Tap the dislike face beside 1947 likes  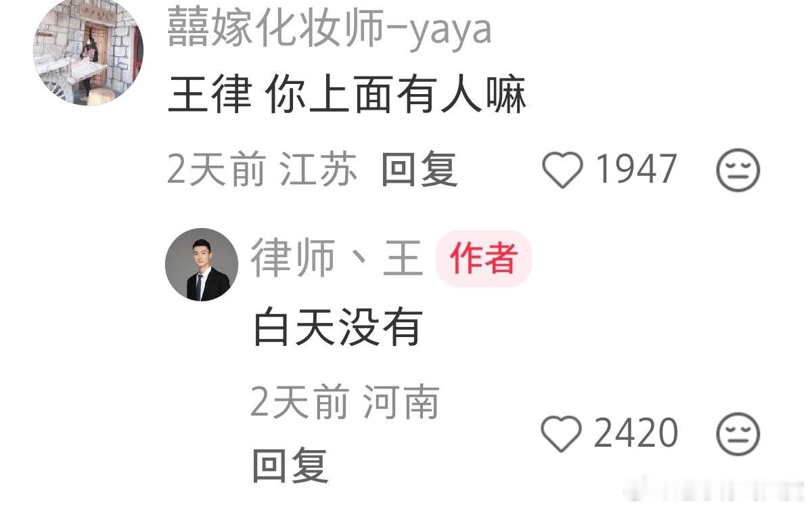738,170
